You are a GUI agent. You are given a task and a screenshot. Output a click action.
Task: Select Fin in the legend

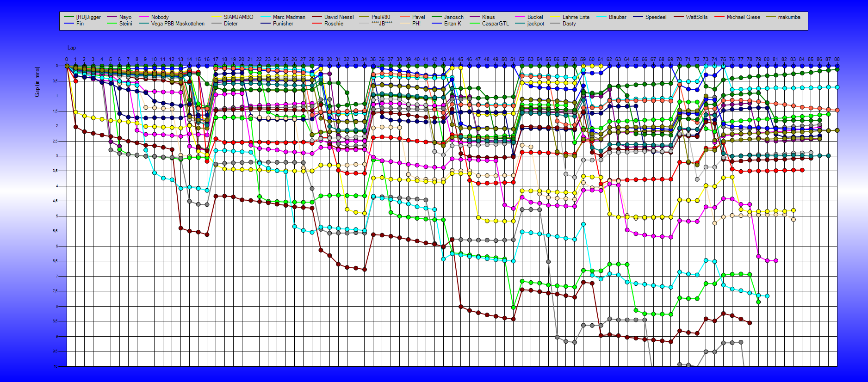[74, 24]
